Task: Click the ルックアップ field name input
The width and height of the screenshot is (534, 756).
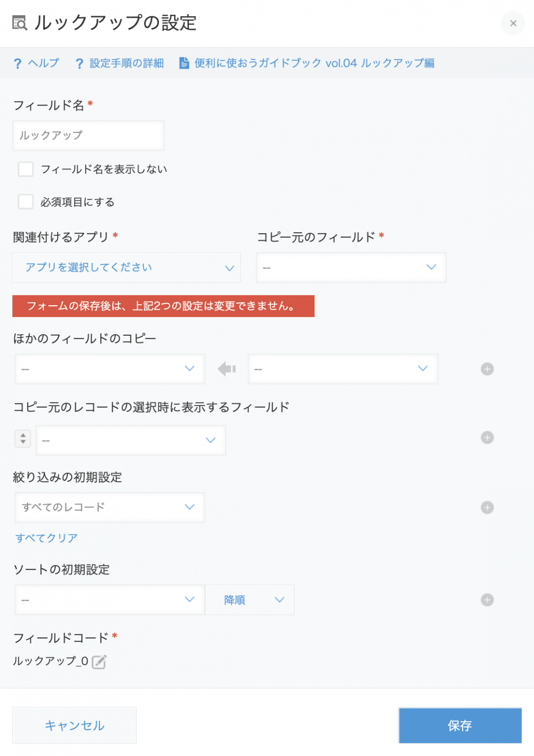Action: [x=88, y=135]
